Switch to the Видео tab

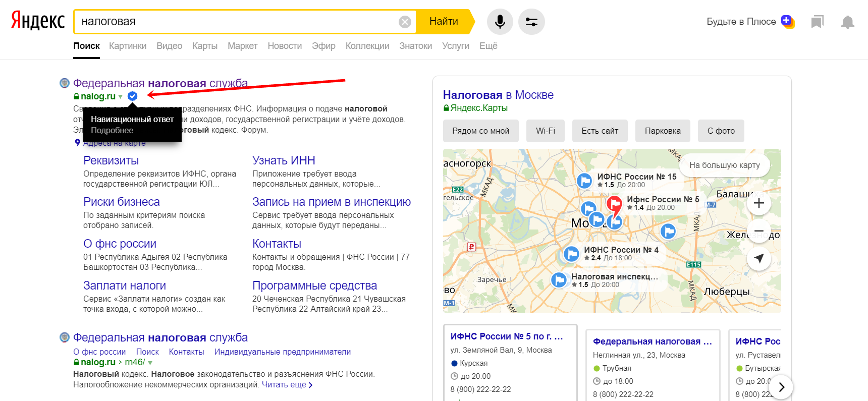(x=170, y=46)
